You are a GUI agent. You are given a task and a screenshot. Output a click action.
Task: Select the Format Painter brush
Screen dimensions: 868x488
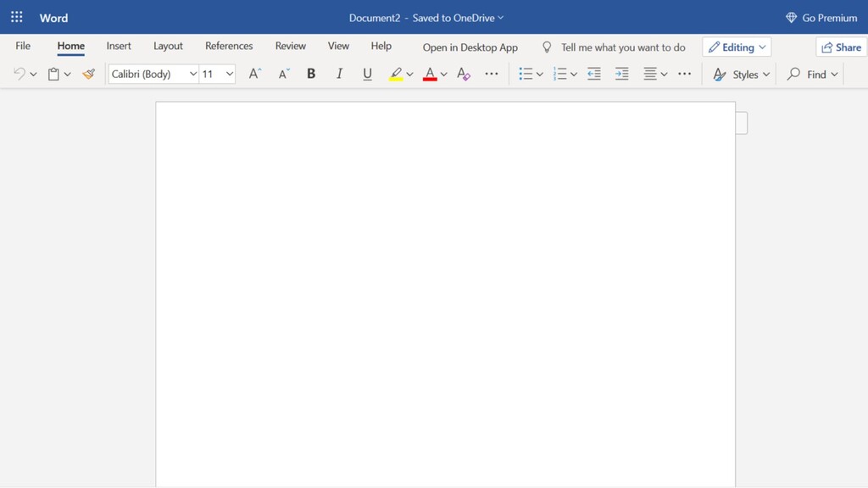tap(88, 74)
